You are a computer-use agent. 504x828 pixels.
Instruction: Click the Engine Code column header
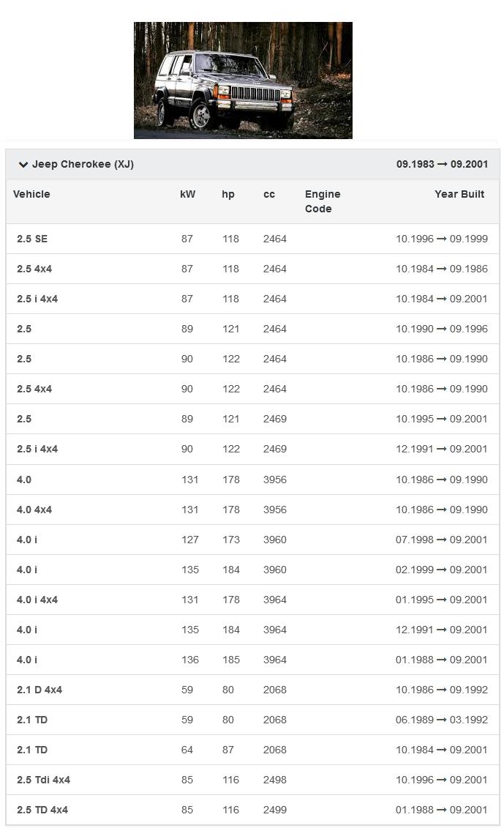pyautogui.click(x=323, y=201)
